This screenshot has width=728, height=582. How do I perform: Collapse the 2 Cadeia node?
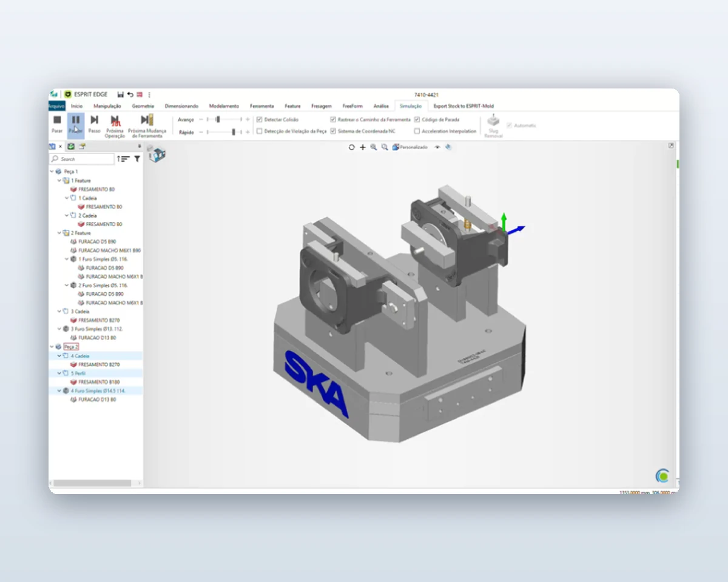[67, 215]
